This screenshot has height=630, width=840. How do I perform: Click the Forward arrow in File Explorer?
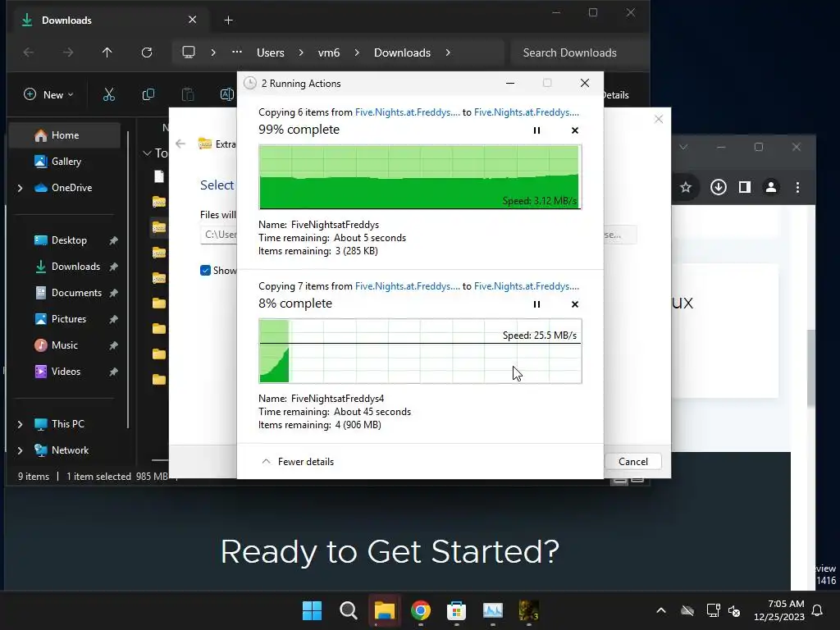[67, 52]
